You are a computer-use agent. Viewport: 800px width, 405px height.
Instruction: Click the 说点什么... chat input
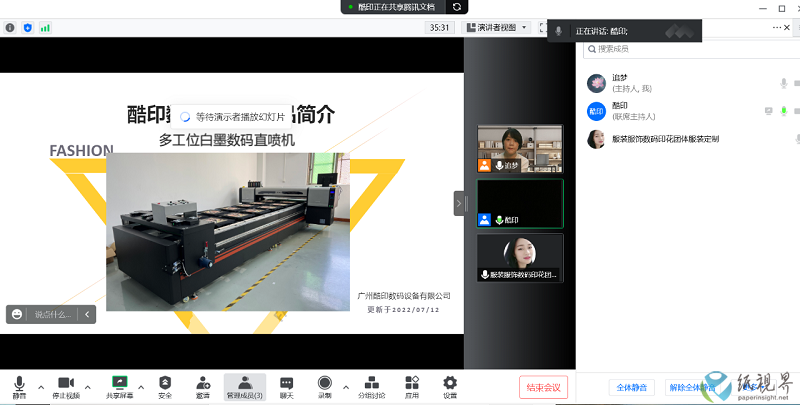pos(53,314)
